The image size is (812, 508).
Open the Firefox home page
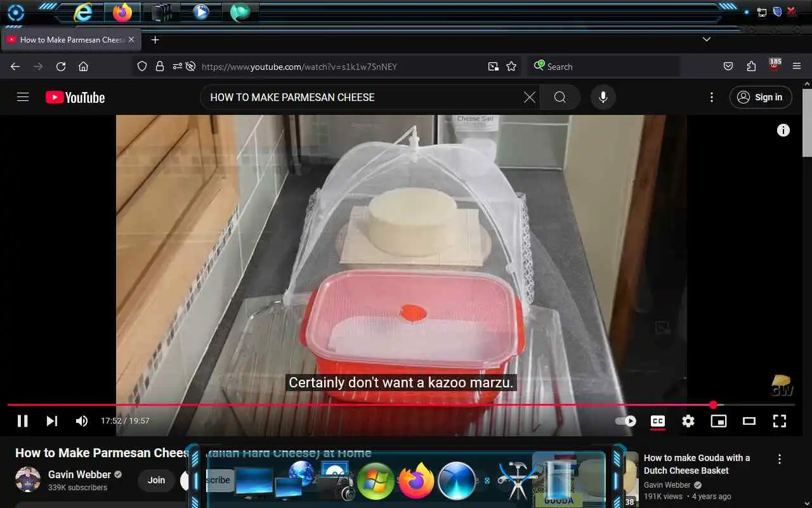(83, 67)
